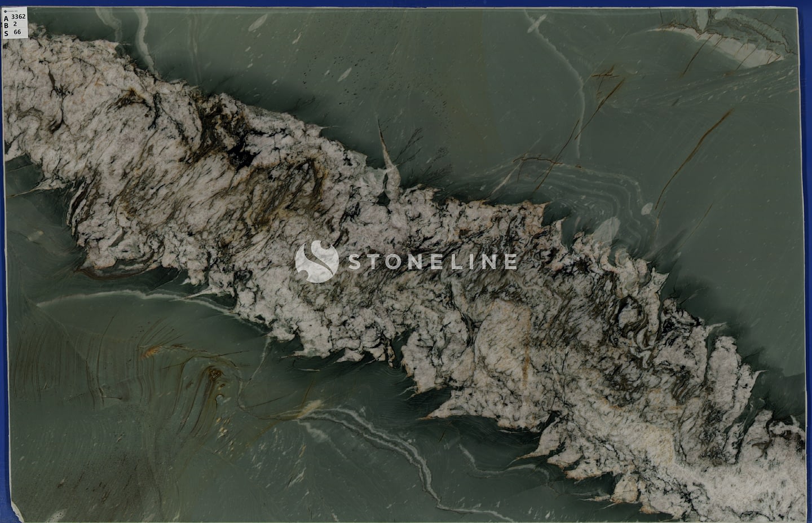This screenshot has width=812, height=523.
Task: Click the letter B on the slab label
Action: (x=6, y=26)
